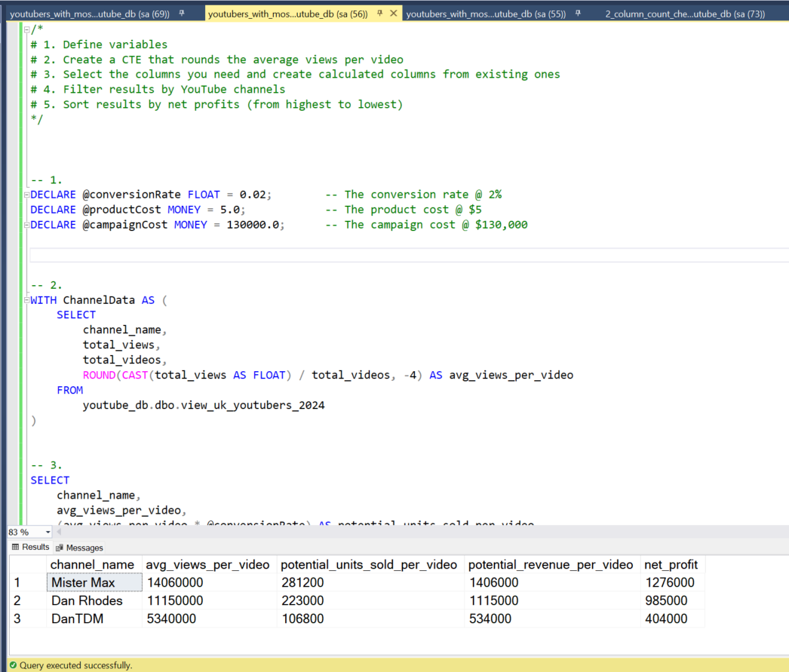Screen dimensions: 789x672
Task: Open the 2_column_count_che query tab (sa (73))
Action: [x=684, y=14]
